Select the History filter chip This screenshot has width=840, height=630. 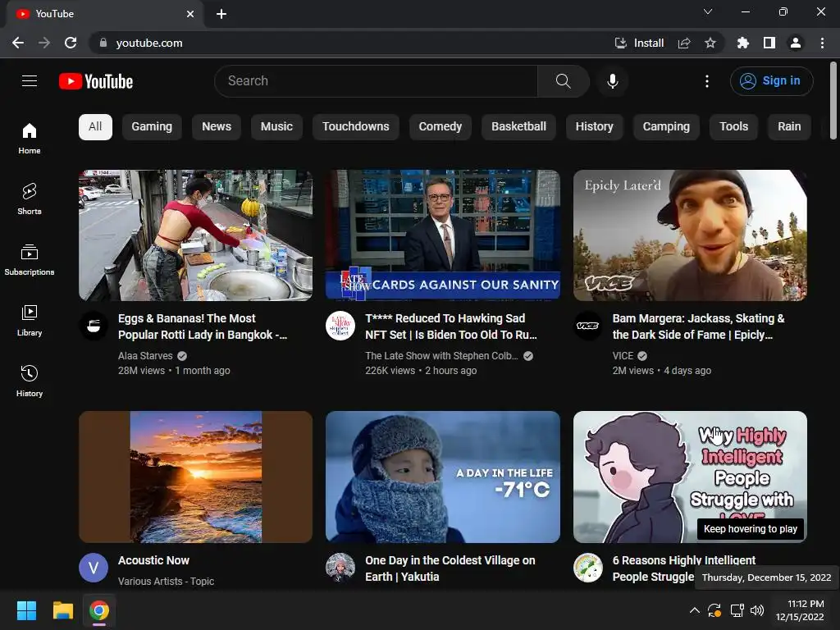tap(595, 127)
